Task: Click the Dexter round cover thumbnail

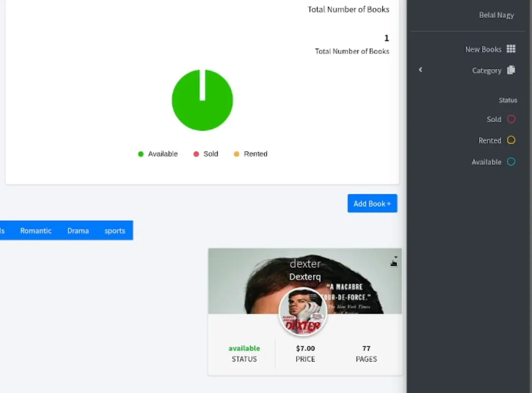Action: 302,312
